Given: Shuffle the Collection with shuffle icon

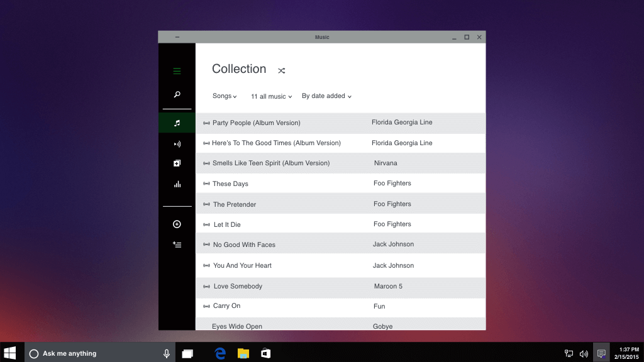Looking at the screenshot, I should (x=281, y=70).
